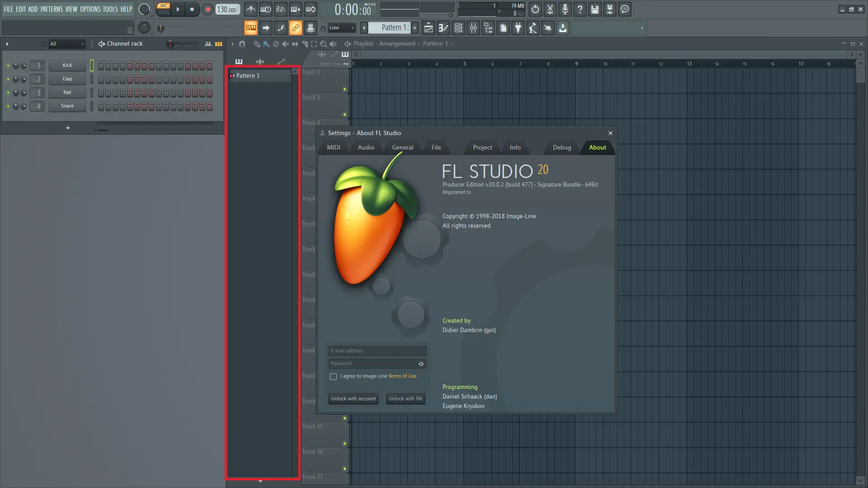
Task: Open the plugin picker plug icon
Action: (x=518, y=28)
